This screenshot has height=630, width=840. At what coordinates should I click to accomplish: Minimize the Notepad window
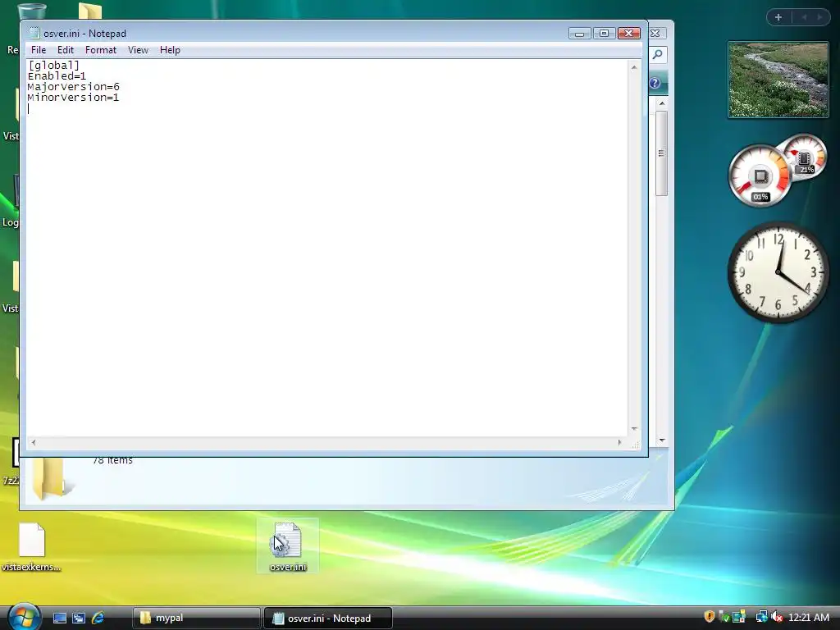coord(579,33)
